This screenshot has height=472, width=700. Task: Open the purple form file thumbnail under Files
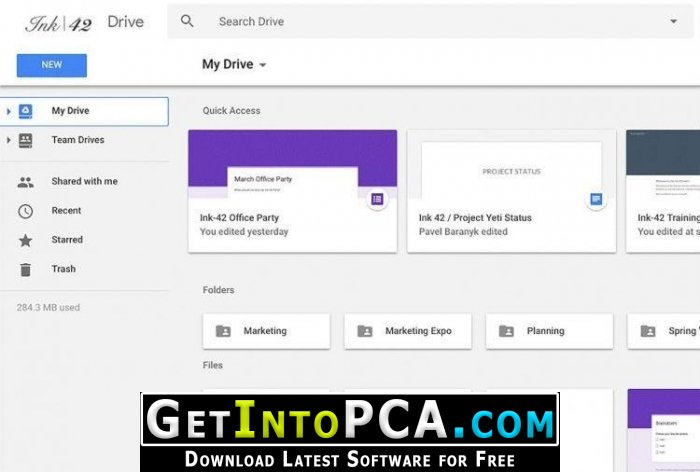pyautogui.click(x=663, y=430)
